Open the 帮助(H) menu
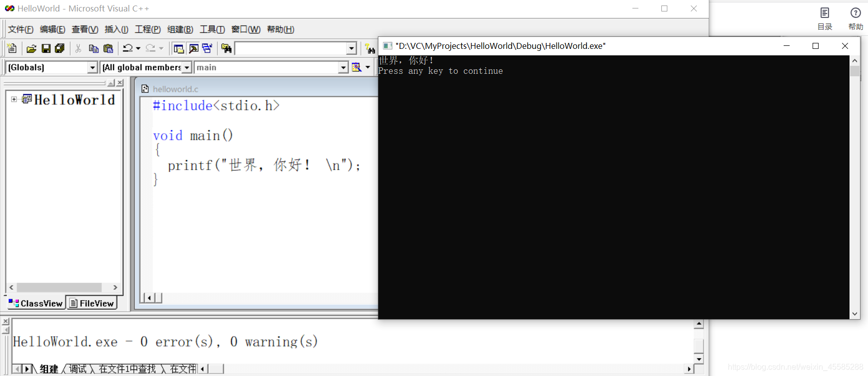Screen dimensions: 868x376 [281, 29]
